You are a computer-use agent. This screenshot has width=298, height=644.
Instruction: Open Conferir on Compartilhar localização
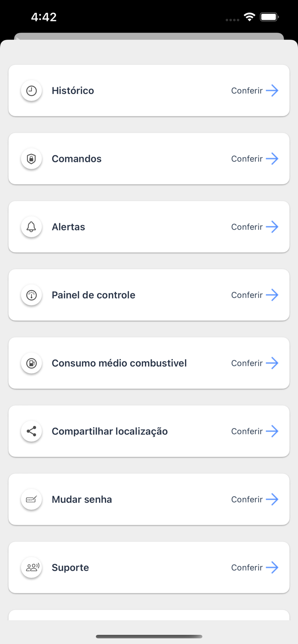pyautogui.click(x=247, y=431)
